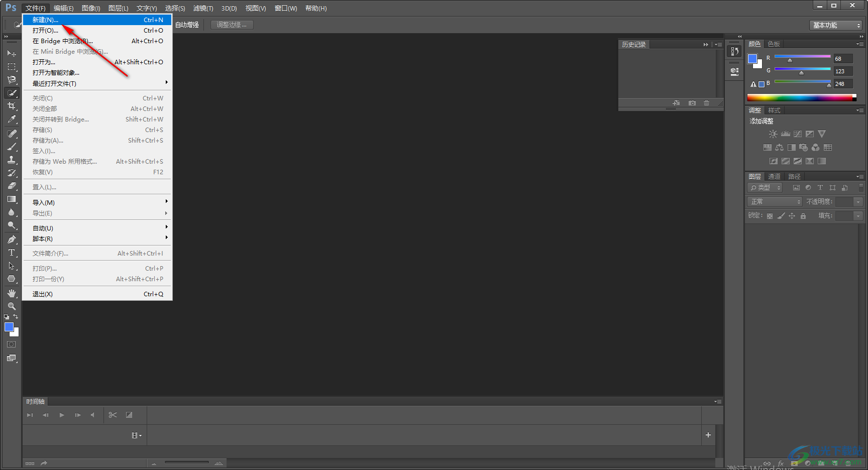Select the Hand tool
This screenshot has height=470, width=868.
tap(12, 293)
